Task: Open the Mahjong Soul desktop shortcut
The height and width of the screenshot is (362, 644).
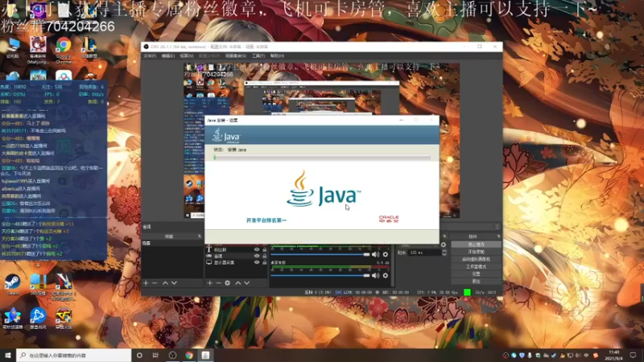Action: 38,51
